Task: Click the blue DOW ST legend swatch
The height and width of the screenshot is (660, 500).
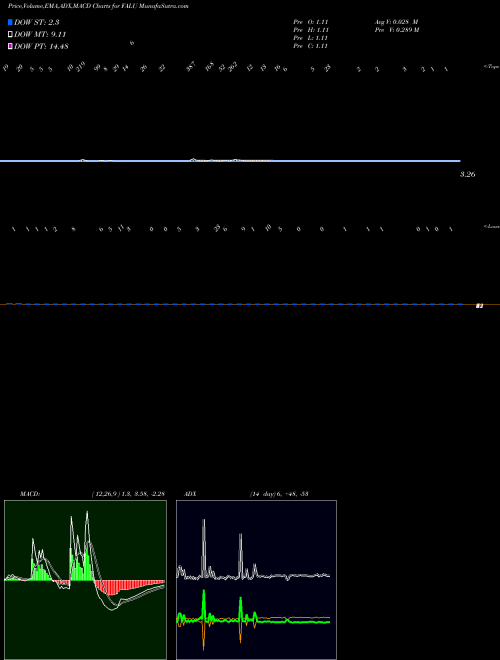Action: (x=10, y=22)
